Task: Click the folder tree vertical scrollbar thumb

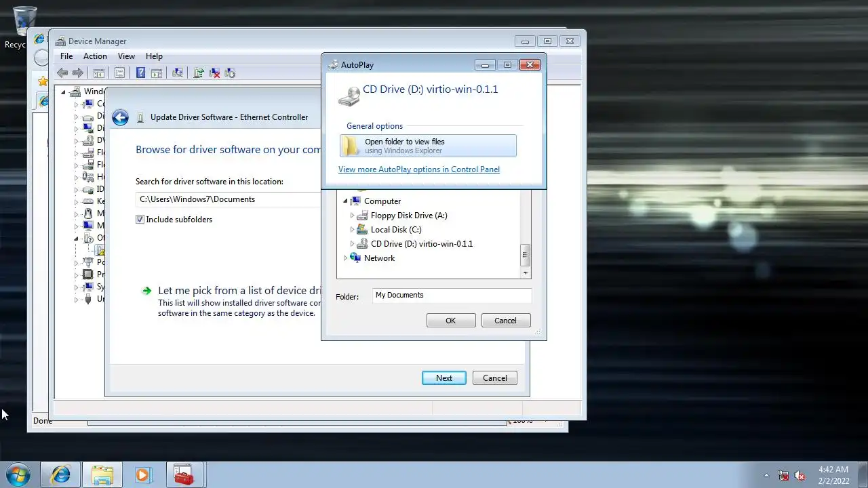Action: click(524, 255)
